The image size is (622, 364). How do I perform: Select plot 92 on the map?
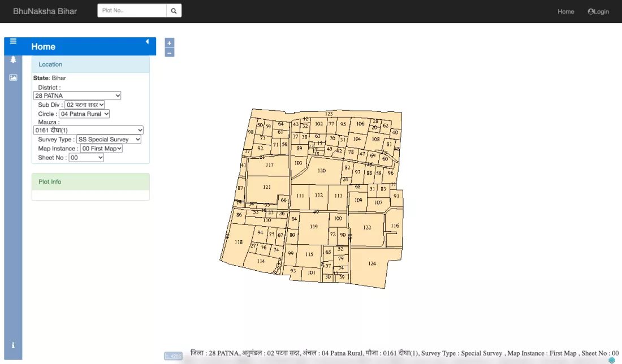(260, 148)
